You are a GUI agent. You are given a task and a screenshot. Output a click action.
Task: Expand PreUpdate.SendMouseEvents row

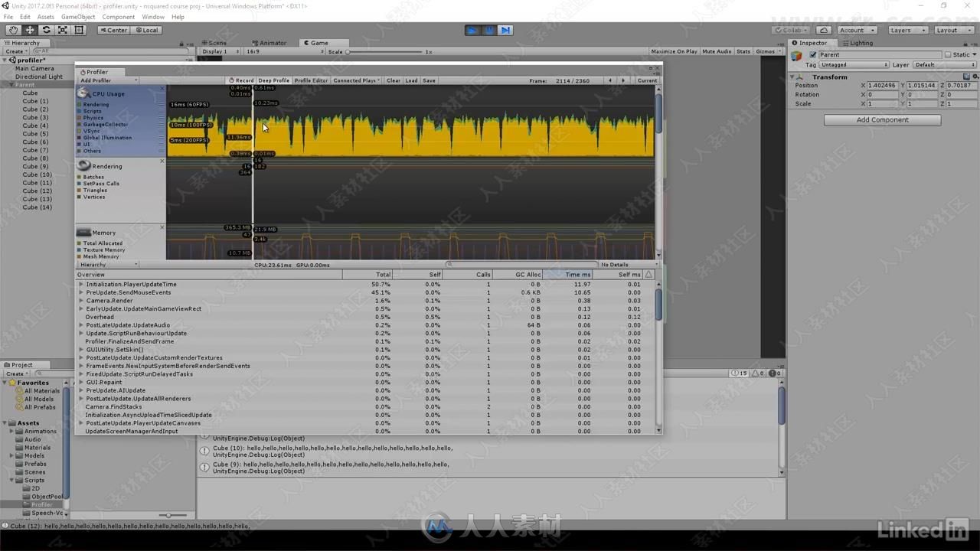coord(81,292)
